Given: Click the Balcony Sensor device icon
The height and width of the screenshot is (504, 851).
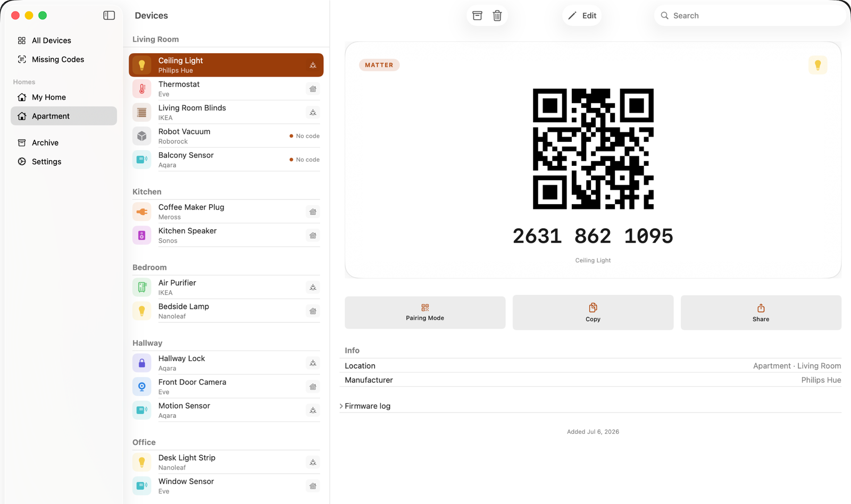Looking at the screenshot, I should coord(141,159).
